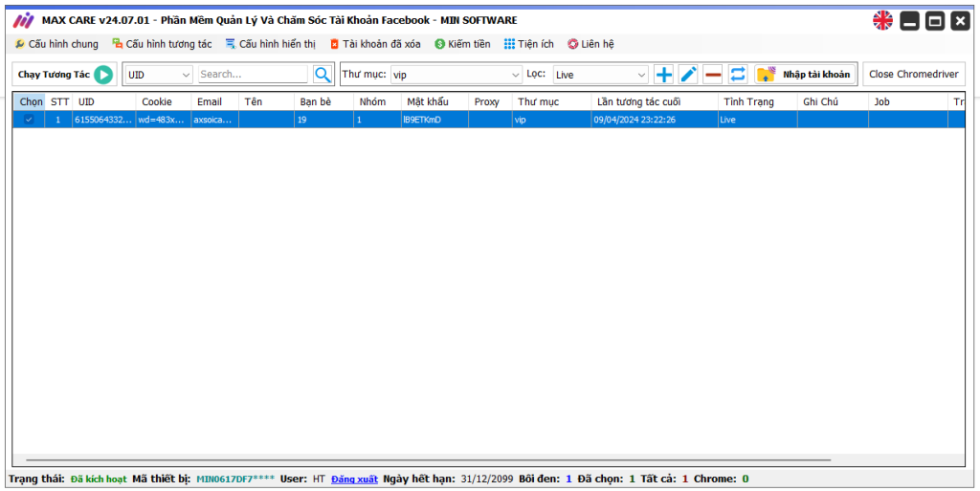The width and height of the screenshot is (980, 491).
Task: Open Cấu hình tương tác menu
Action: [162, 44]
